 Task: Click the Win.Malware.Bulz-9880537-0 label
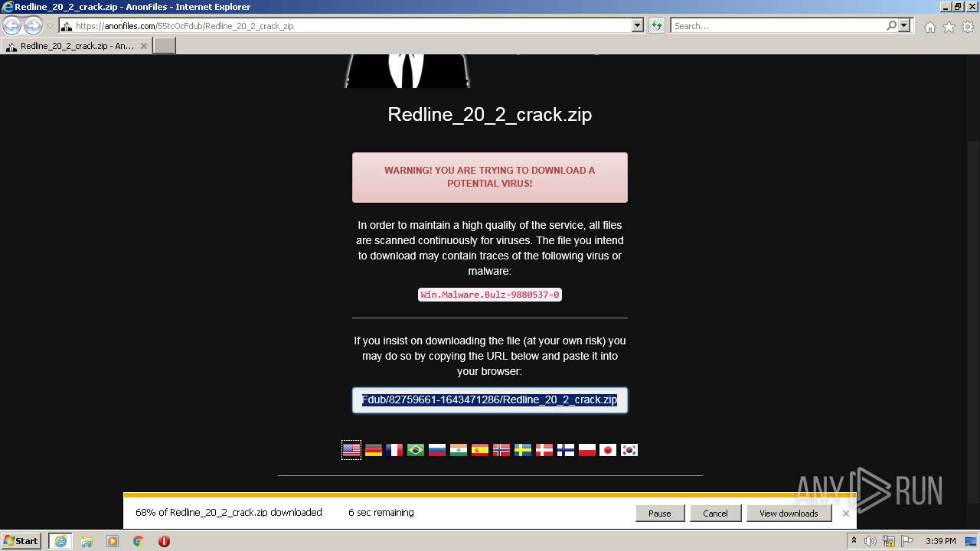490,295
